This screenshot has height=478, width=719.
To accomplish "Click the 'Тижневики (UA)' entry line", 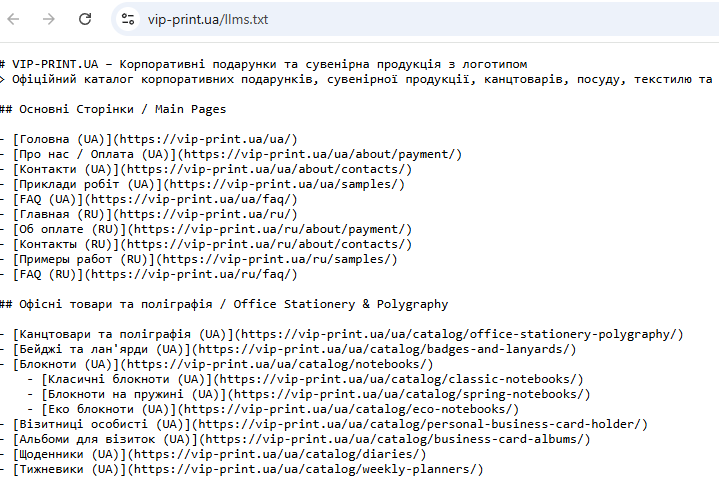I will click(x=242, y=469).
